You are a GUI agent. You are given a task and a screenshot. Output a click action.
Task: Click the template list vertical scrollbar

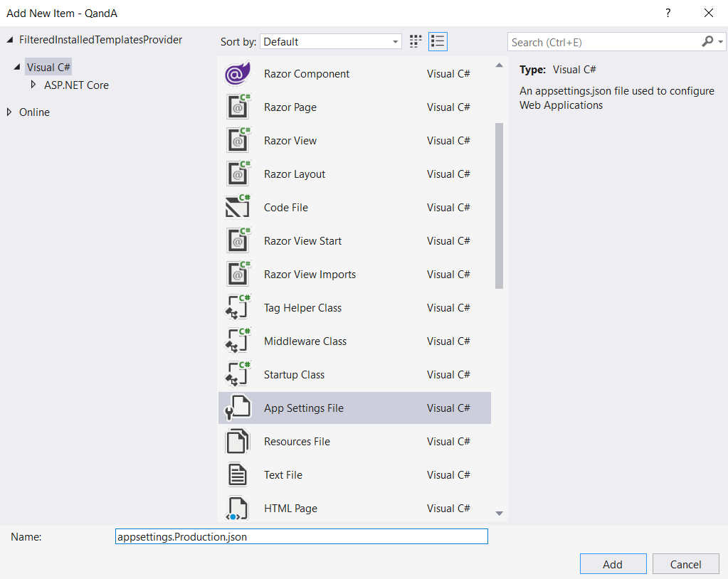499,206
